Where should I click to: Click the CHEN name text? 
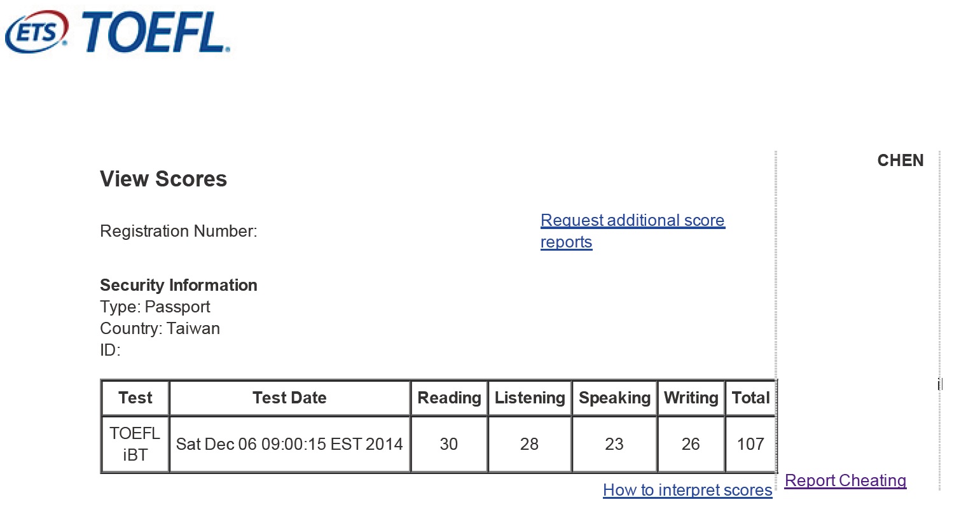tap(901, 160)
